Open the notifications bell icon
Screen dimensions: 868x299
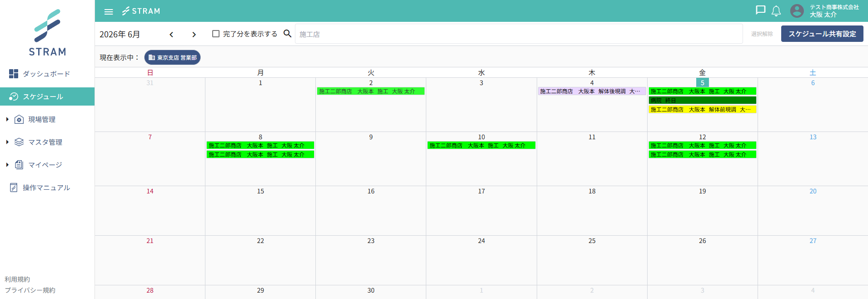coord(776,11)
